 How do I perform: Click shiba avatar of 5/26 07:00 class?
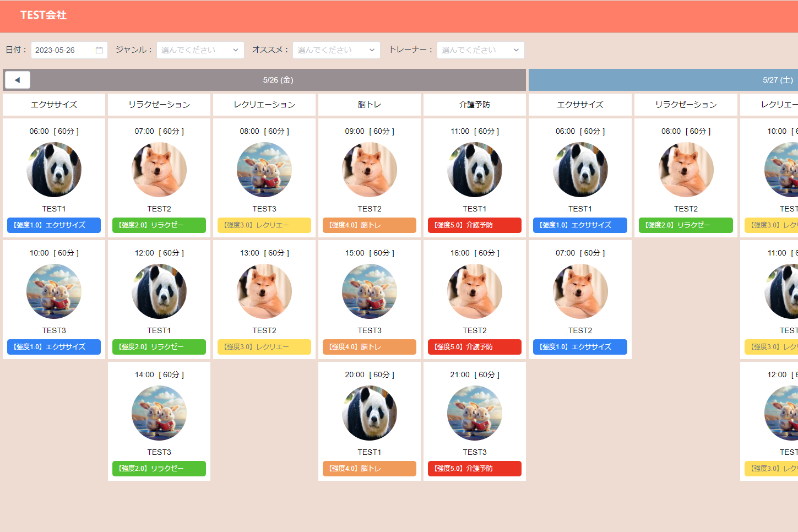(159, 170)
